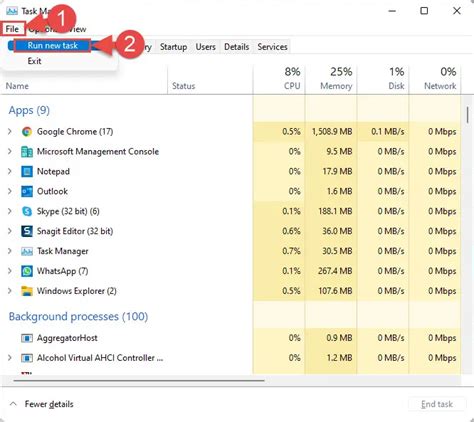Click the Microsoft Management Console icon
Image resolution: width=474 pixels, height=422 pixels.
point(27,152)
